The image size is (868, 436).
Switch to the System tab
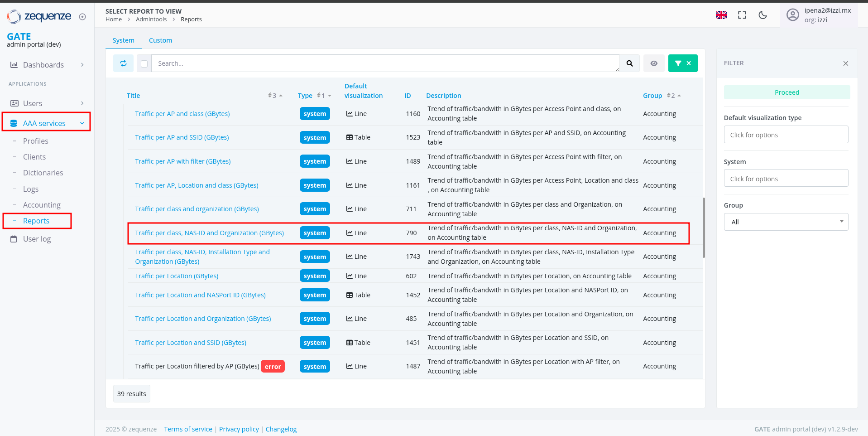tap(124, 40)
